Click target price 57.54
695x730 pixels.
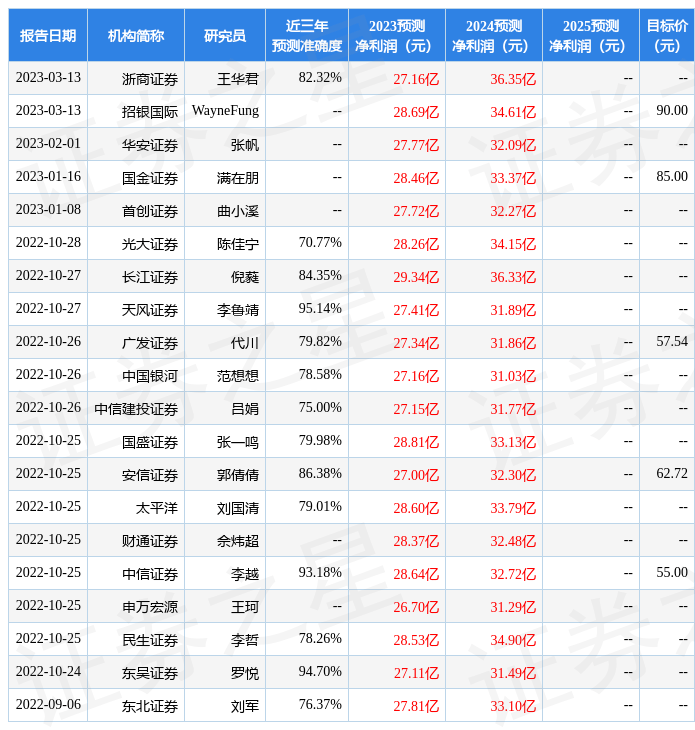tap(672, 342)
